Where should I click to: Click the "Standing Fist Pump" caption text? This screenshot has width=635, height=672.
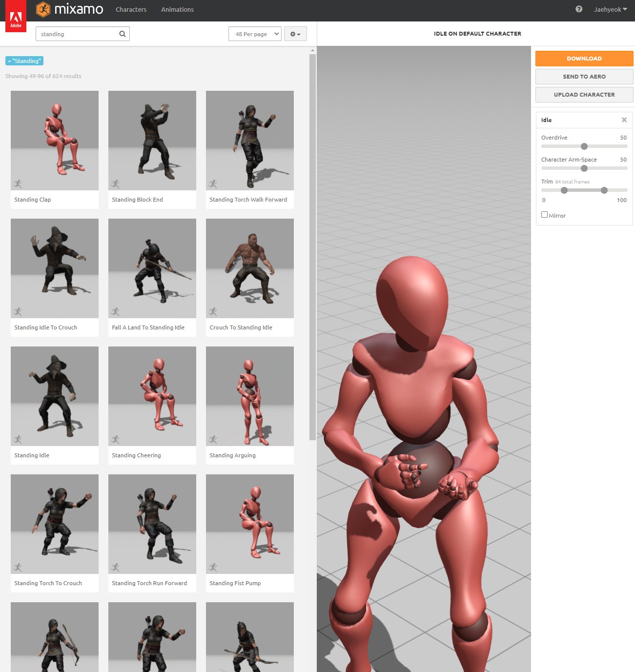235,583
